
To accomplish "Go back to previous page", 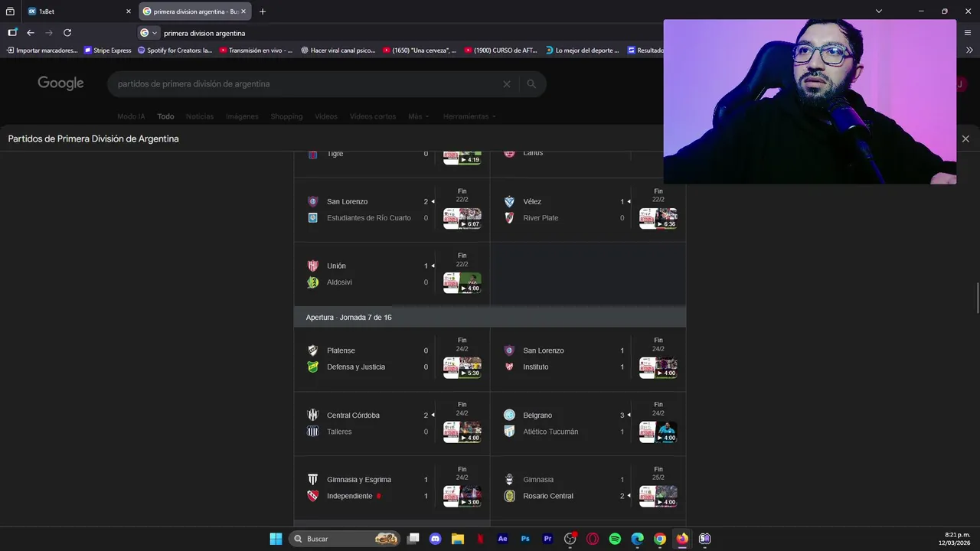I will [x=31, y=33].
